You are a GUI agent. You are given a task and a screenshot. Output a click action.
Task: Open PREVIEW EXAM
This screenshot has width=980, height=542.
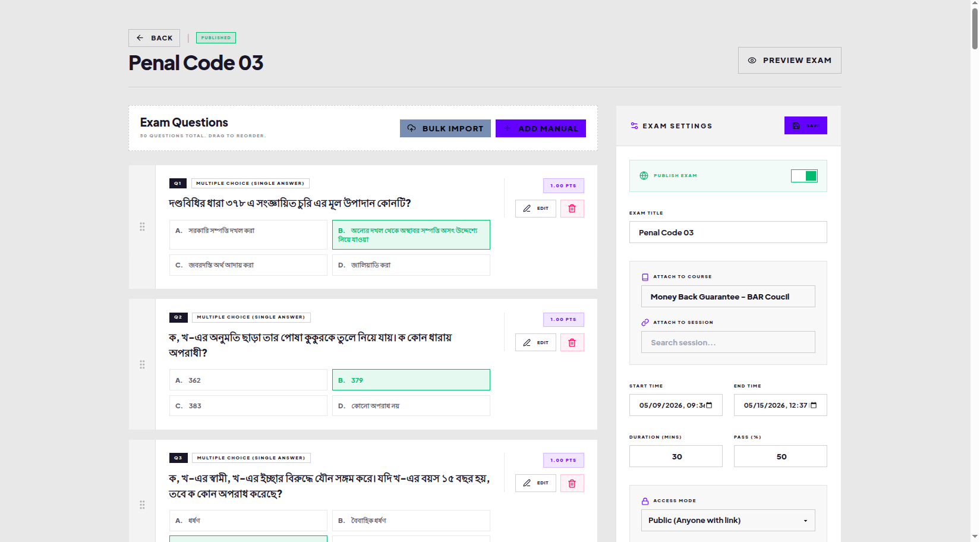789,61
